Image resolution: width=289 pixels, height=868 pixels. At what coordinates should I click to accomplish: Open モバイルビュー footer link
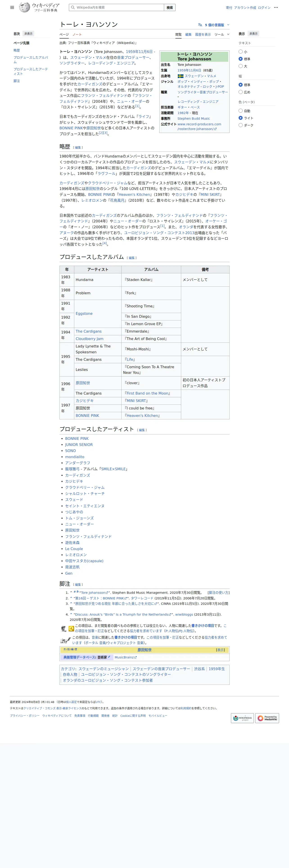(158, 715)
